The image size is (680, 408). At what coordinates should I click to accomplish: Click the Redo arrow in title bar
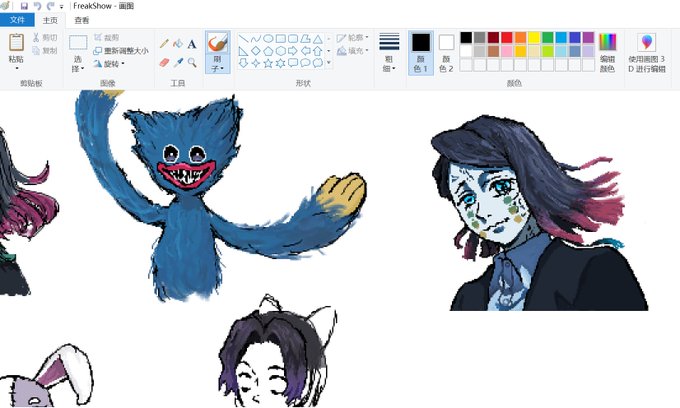(x=50, y=6)
